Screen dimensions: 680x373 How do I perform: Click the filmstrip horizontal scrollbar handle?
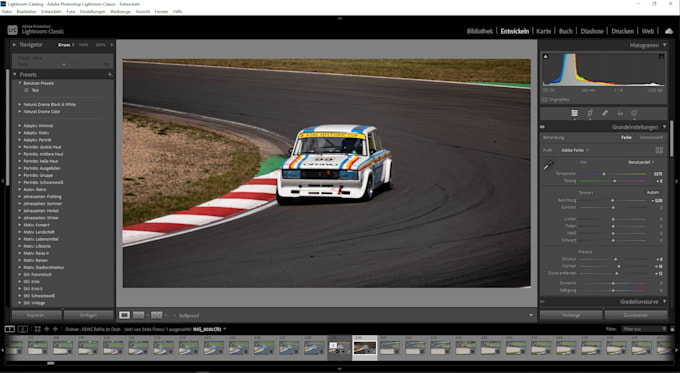[51, 363]
